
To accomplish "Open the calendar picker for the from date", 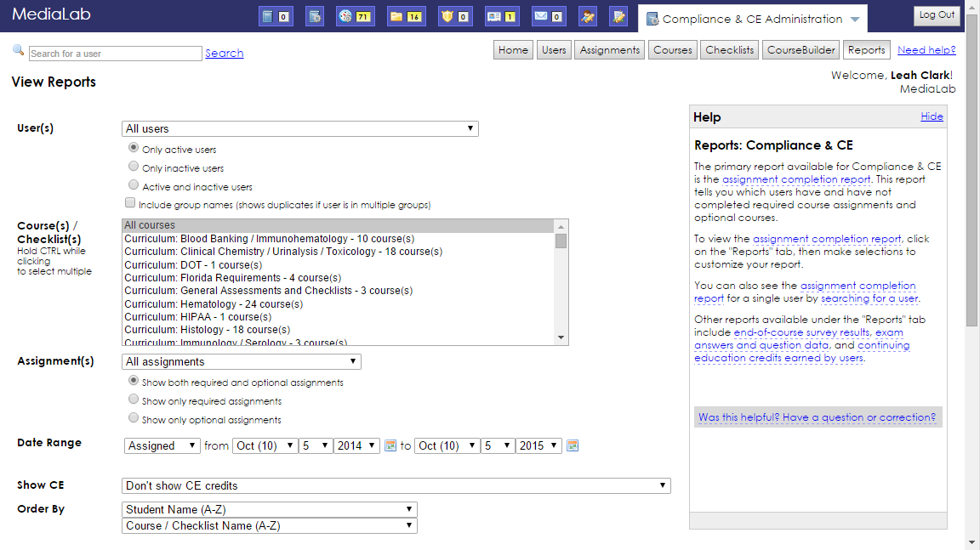I will (390, 445).
